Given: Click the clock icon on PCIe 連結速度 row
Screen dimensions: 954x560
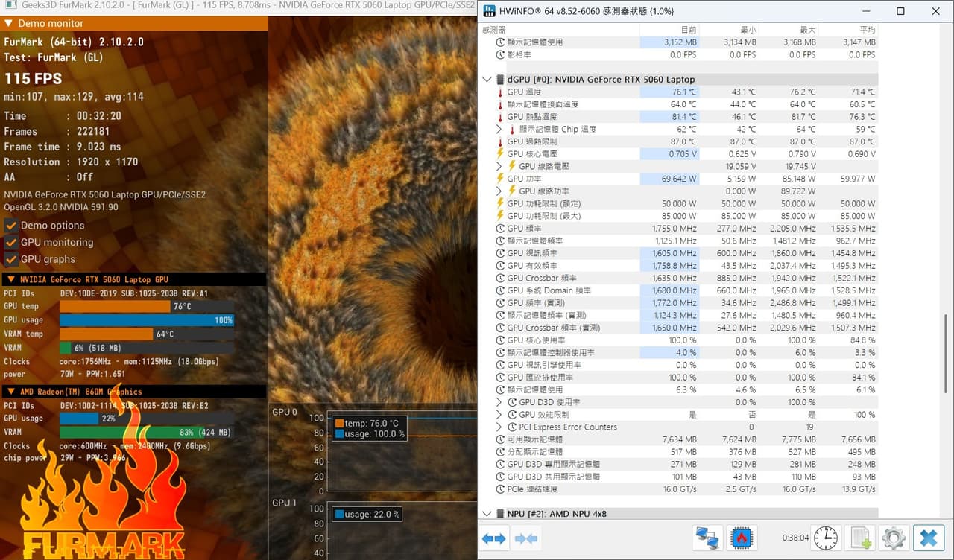Looking at the screenshot, I should coord(501,489).
